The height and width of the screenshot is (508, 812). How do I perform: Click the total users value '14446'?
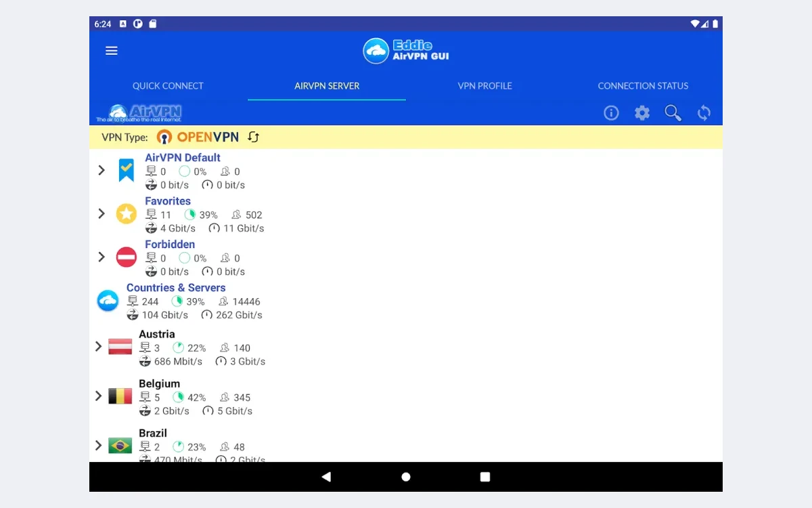pyautogui.click(x=246, y=301)
